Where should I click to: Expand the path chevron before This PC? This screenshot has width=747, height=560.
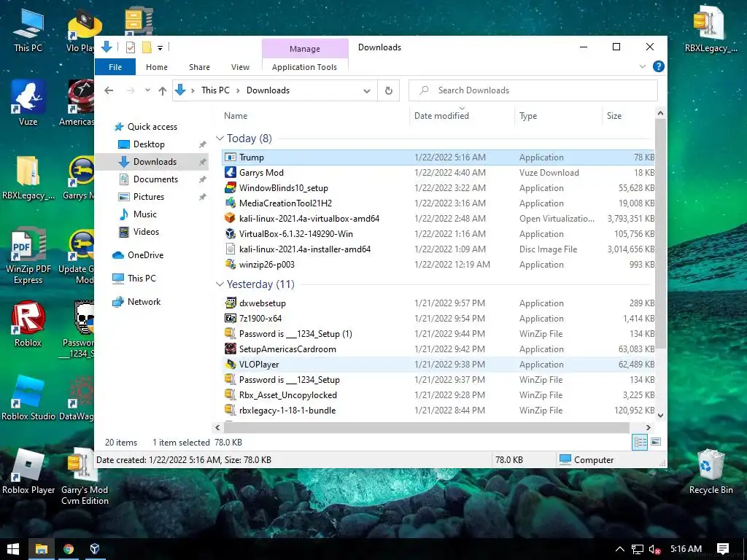pos(193,90)
